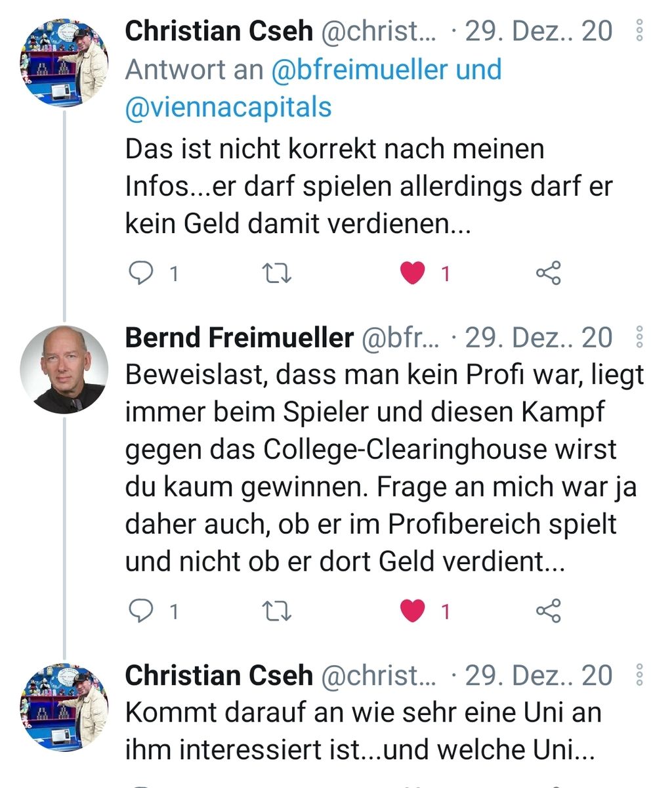Retweet Christian Cseh's first tweet
This screenshot has width=672, height=788.
point(276,273)
